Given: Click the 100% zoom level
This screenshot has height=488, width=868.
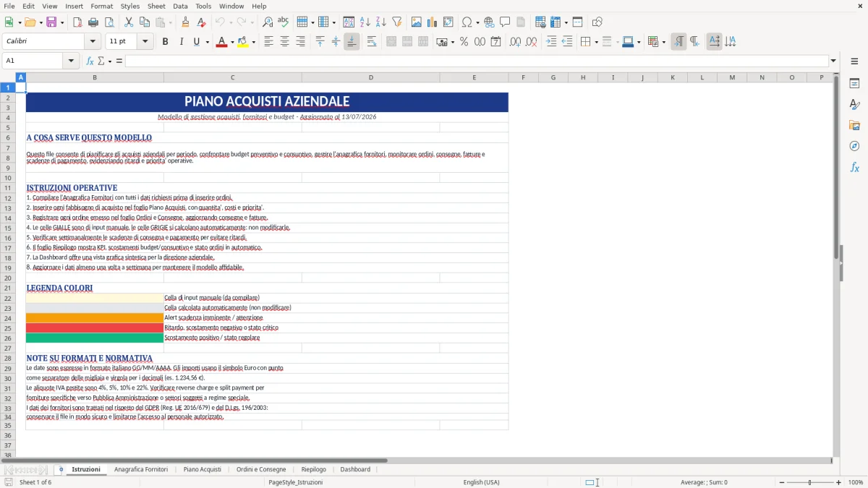Looking at the screenshot, I should pyautogui.click(x=856, y=482).
